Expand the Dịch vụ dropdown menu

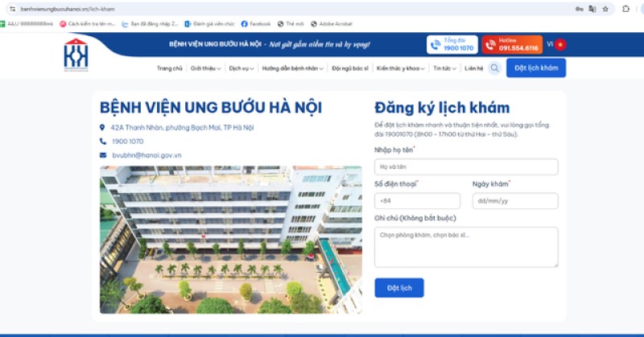point(241,68)
